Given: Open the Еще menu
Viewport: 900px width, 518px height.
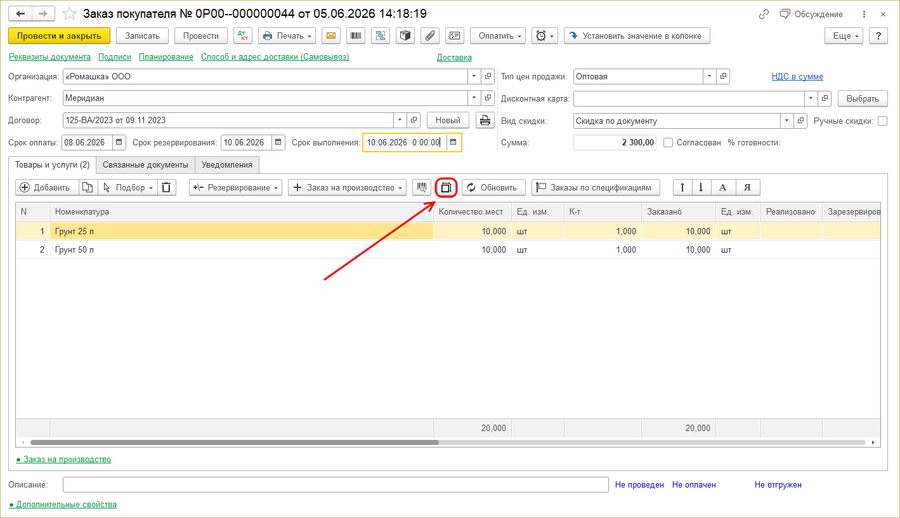Looking at the screenshot, I should click(x=844, y=36).
